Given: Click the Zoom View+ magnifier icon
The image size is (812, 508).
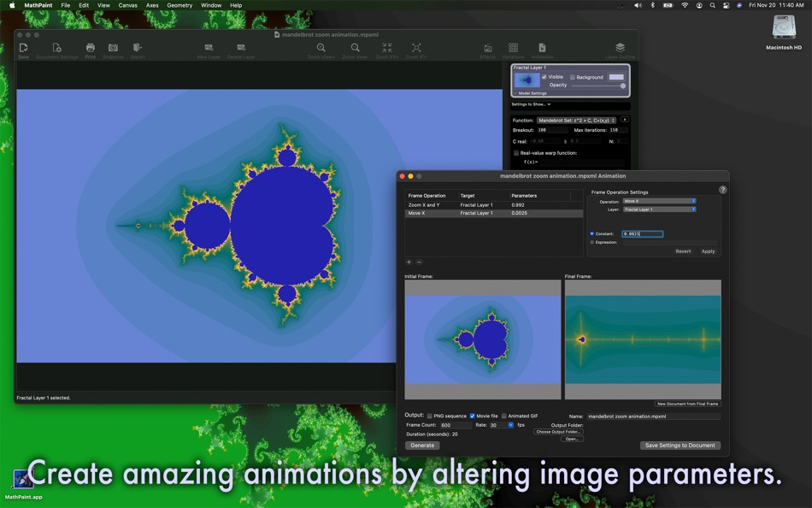Looking at the screenshot, I should coord(321,48).
